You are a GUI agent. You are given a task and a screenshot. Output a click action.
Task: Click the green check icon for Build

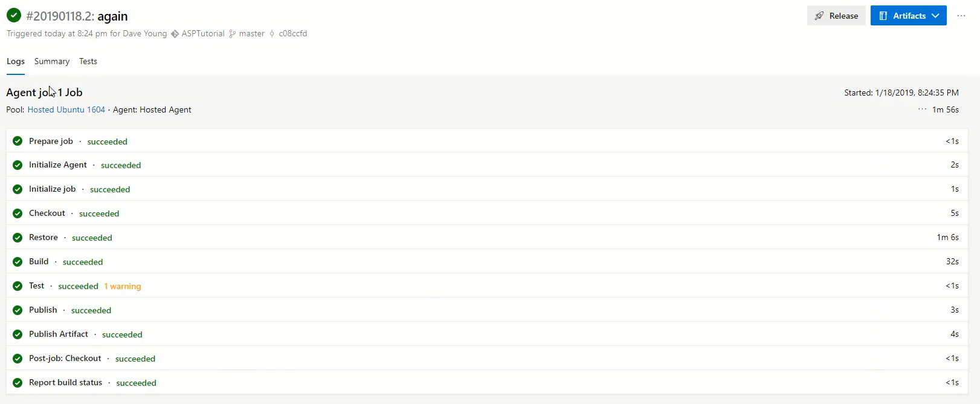[x=18, y=262]
